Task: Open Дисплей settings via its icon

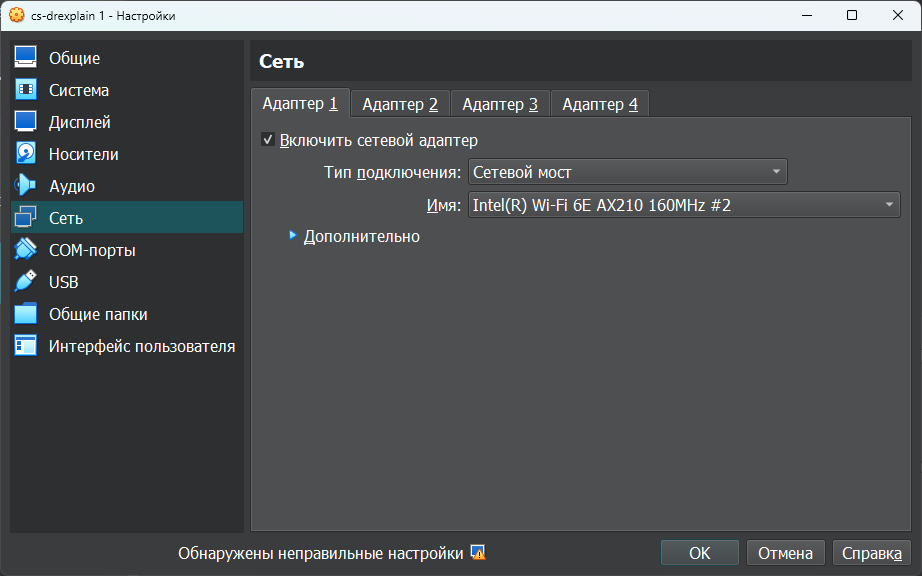Action: (26, 122)
